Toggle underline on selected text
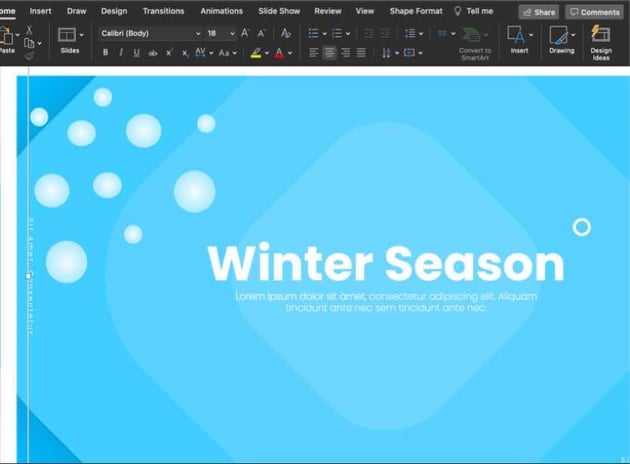 (136, 53)
